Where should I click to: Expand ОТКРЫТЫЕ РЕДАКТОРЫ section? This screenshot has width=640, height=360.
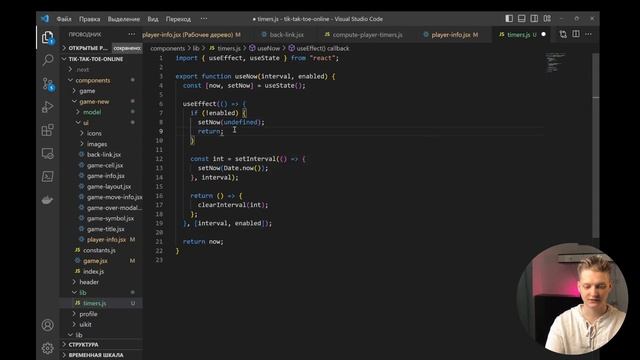point(86,48)
